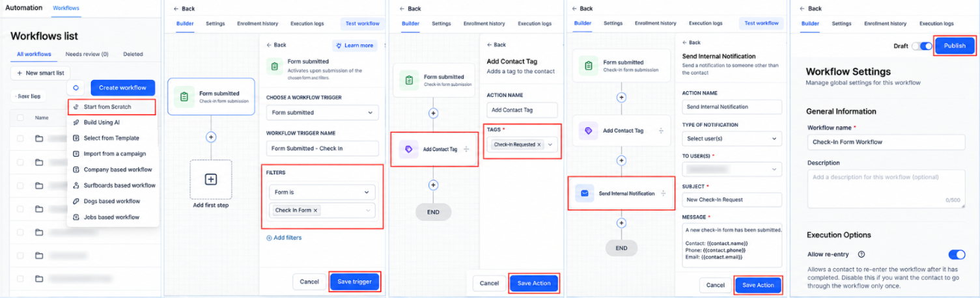Open the To User(s) dropdown
The width and height of the screenshot is (980, 298).
coord(732,169)
